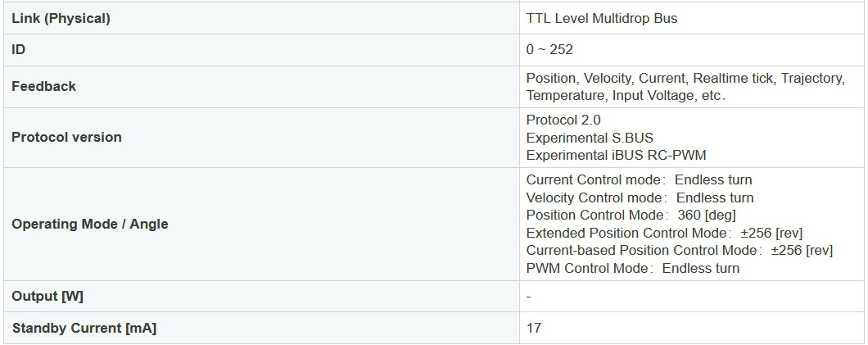This screenshot has width=868, height=345.
Task: Click the "ID" row label
Action: coord(19,50)
